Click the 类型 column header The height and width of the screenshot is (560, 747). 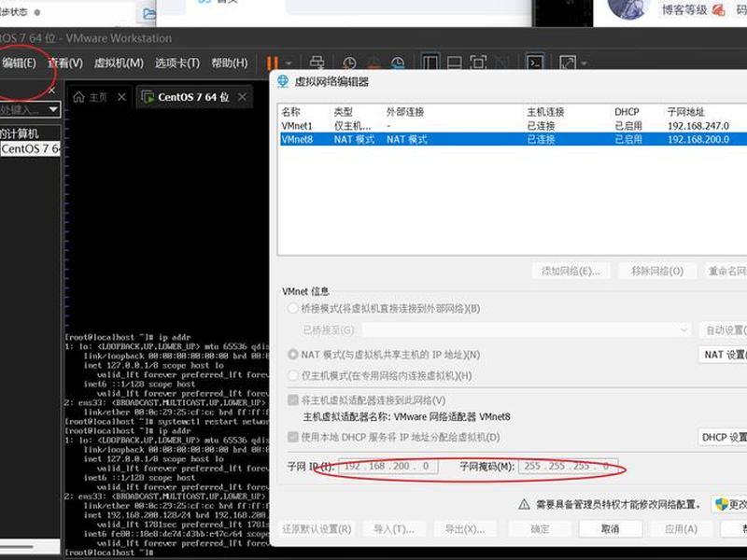tap(343, 112)
